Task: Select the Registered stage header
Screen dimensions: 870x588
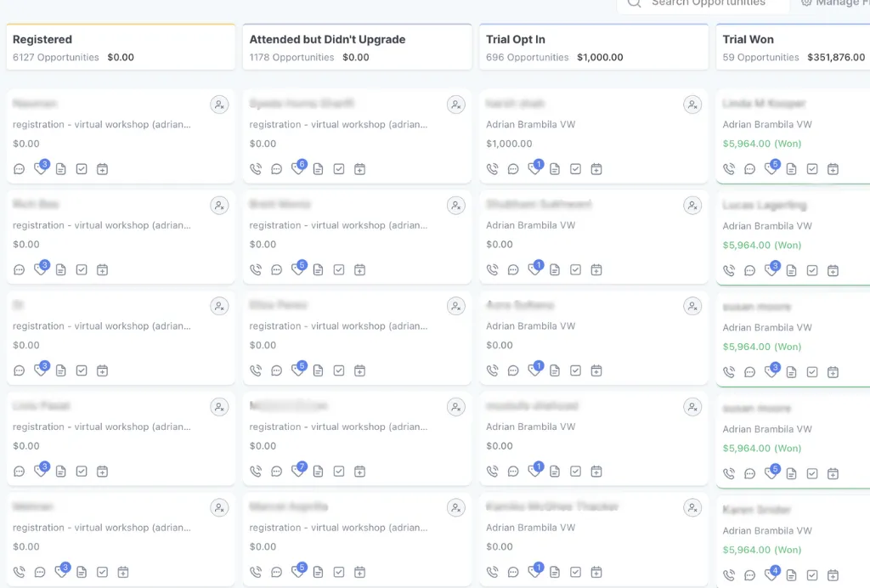Action: click(x=42, y=39)
